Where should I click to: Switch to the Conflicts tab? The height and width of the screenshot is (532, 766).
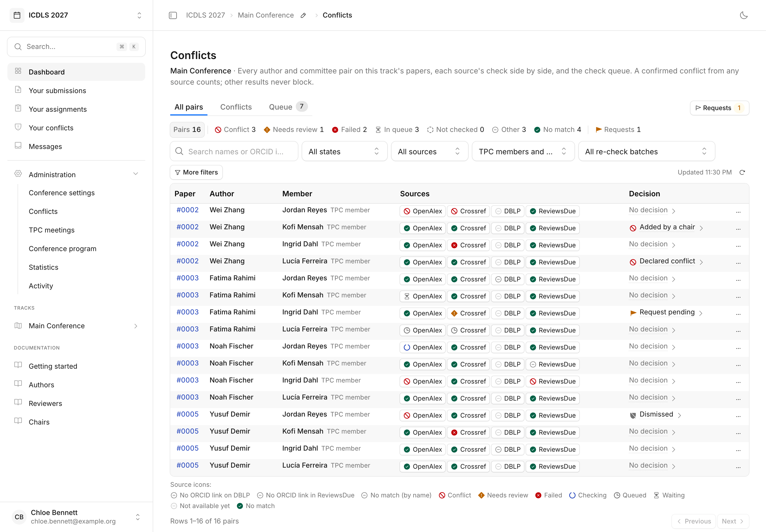point(236,107)
